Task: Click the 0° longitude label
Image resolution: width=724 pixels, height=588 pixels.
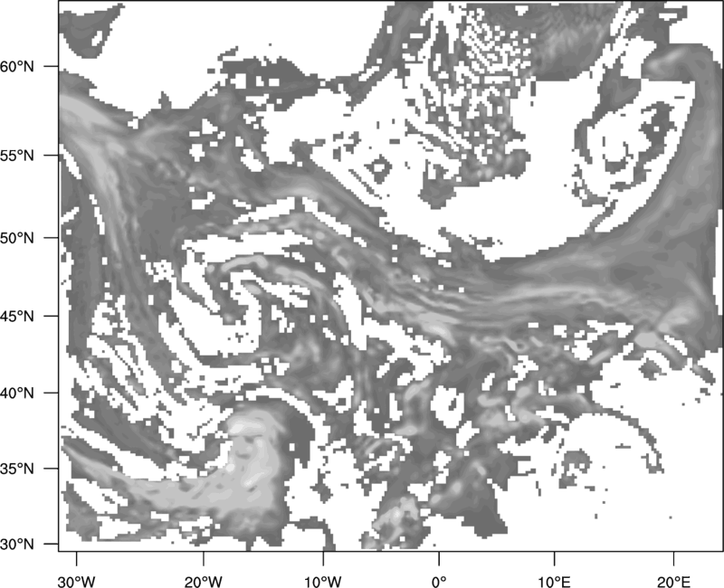Action: 439,582
